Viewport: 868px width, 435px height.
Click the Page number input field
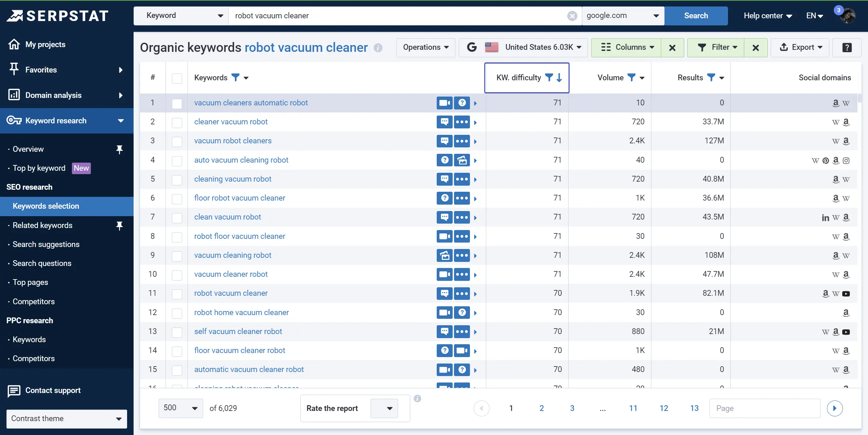click(x=765, y=409)
